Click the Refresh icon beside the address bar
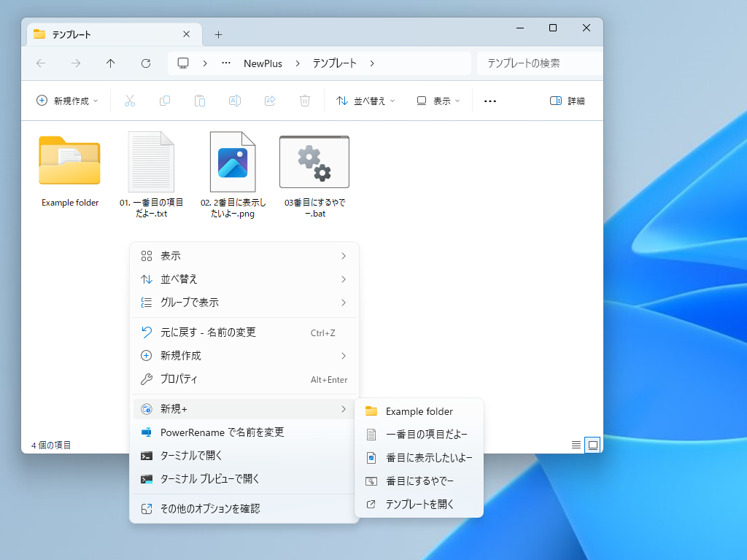The height and width of the screenshot is (560, 747). [145, 63]
